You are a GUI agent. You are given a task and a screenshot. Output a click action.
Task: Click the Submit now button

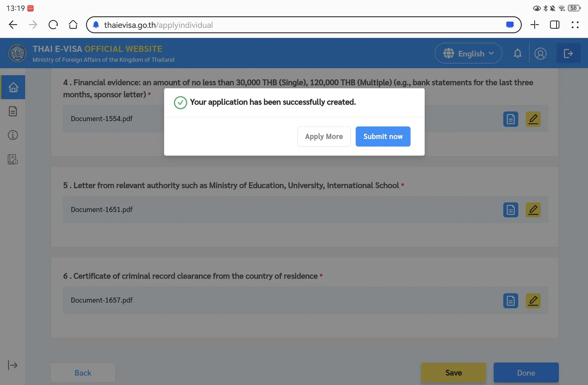point(383,136)
